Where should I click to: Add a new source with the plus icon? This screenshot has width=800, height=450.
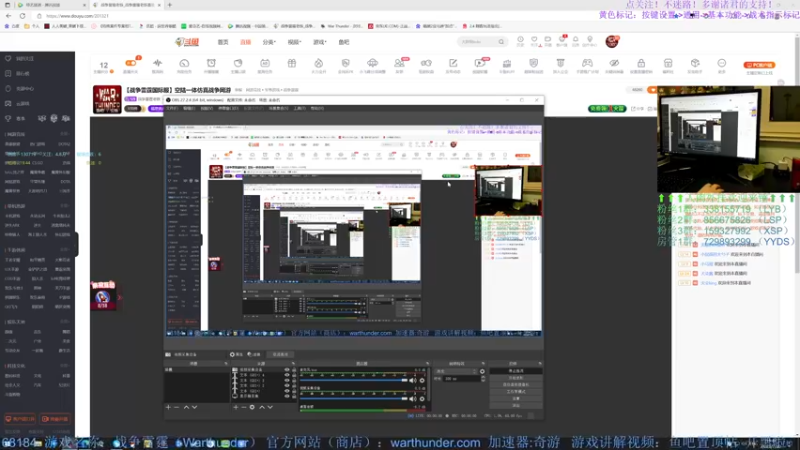point(235,407)
